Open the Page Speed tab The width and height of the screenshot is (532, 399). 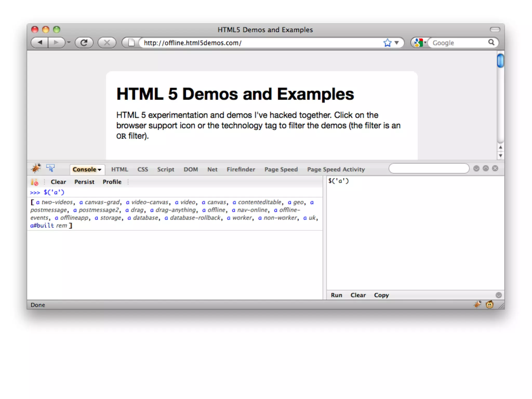[x=281, y=169]
